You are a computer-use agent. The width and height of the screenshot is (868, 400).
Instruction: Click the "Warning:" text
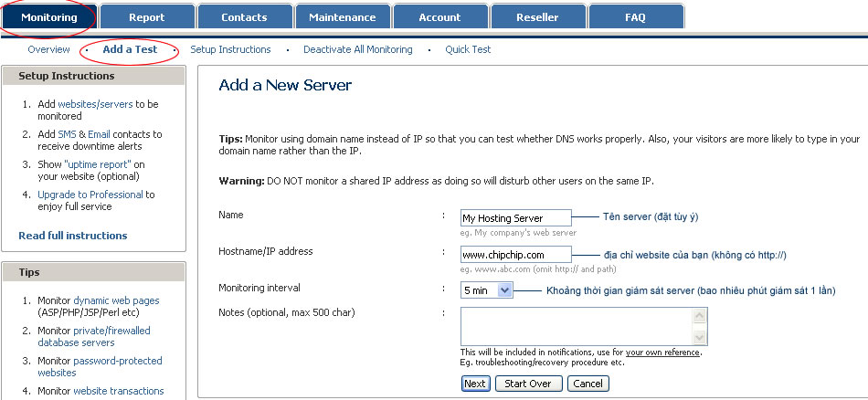click(241, 181)
